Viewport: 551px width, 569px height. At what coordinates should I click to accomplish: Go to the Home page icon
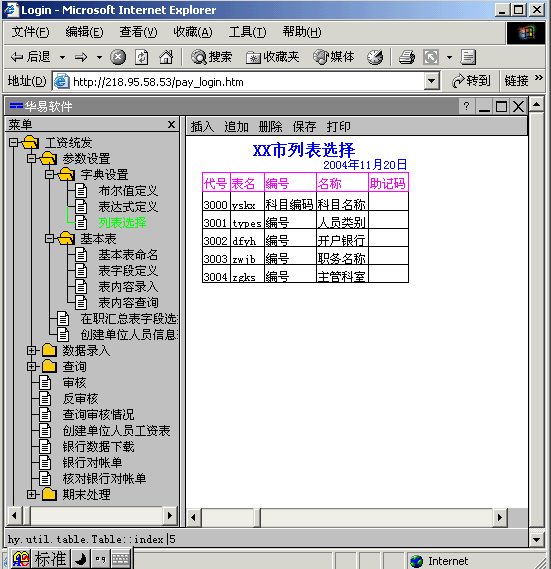tap(166, 57)
